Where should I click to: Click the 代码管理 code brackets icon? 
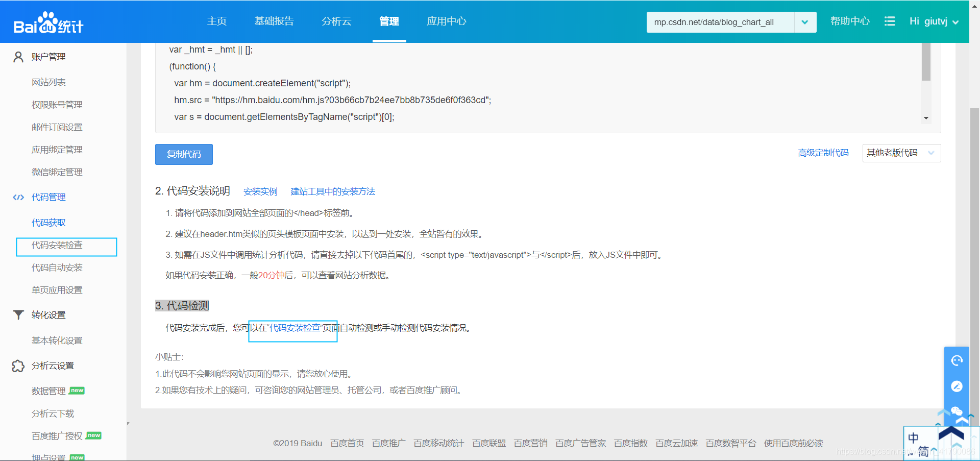point(18,197)
